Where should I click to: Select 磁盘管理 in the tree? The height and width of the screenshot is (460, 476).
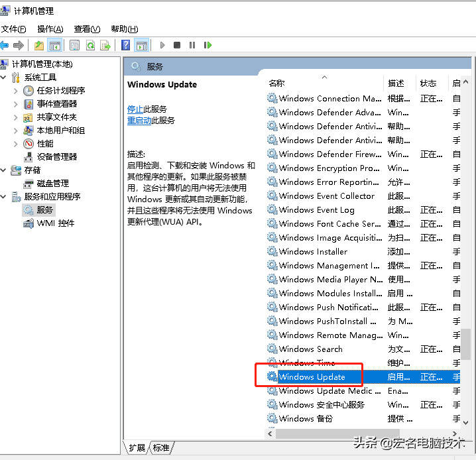[53, 184]
